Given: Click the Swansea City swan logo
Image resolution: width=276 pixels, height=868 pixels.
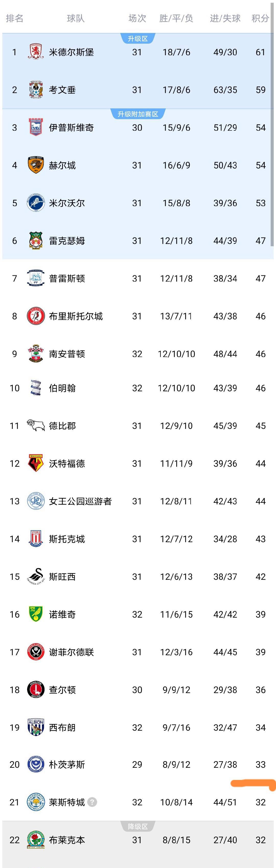Looking at the screenshot, I should [x=36, y=576].
